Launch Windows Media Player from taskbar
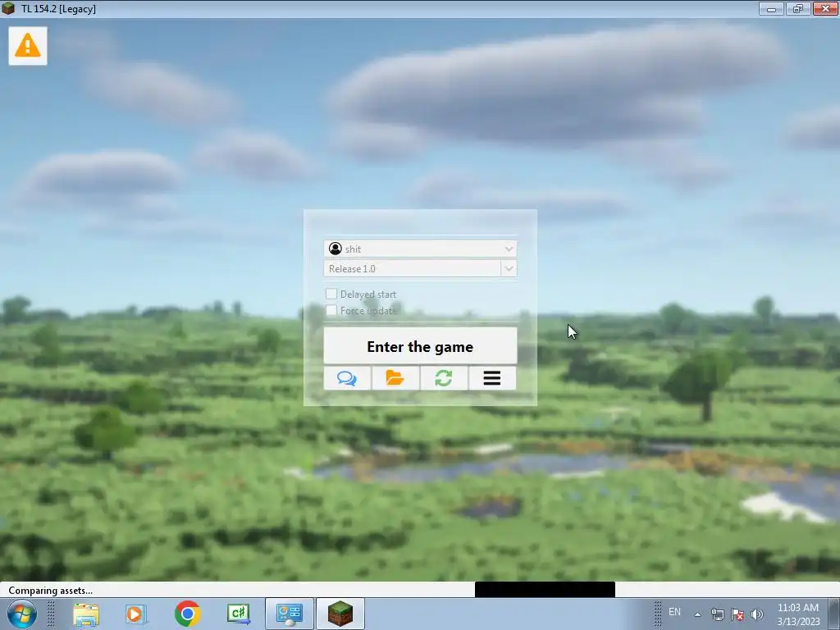 point(136,614)
